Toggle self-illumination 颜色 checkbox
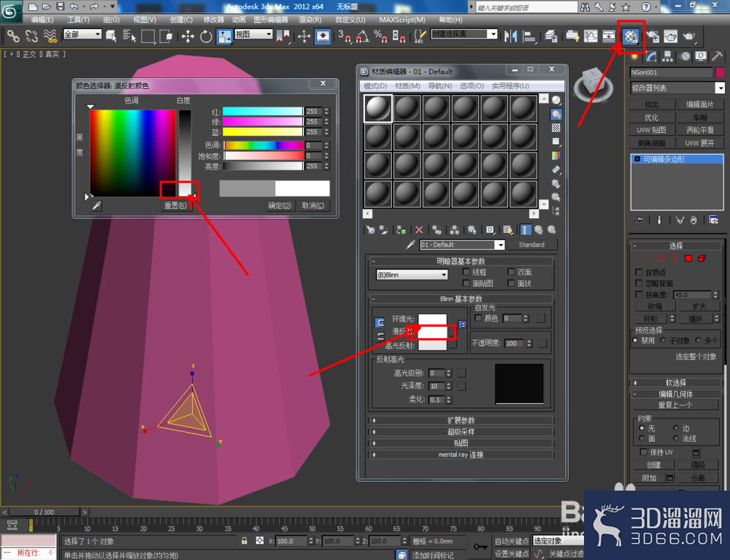 pyautogui.click(x=477, y=318)
